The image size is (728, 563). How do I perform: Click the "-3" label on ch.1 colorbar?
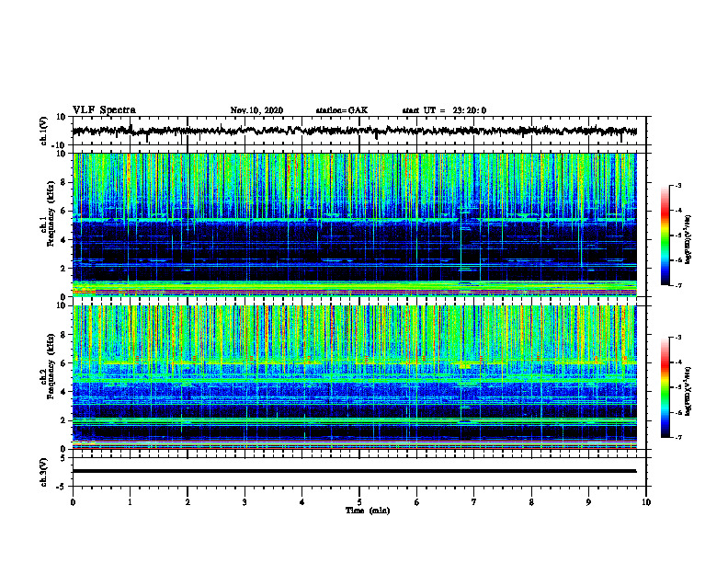677,185
